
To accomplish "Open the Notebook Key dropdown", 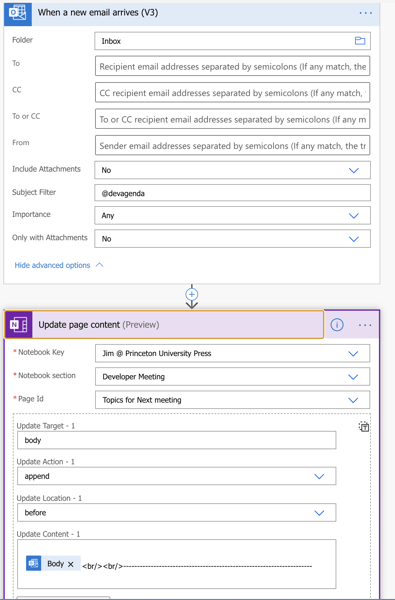I will pyautogui.click(x=353, y=354).
